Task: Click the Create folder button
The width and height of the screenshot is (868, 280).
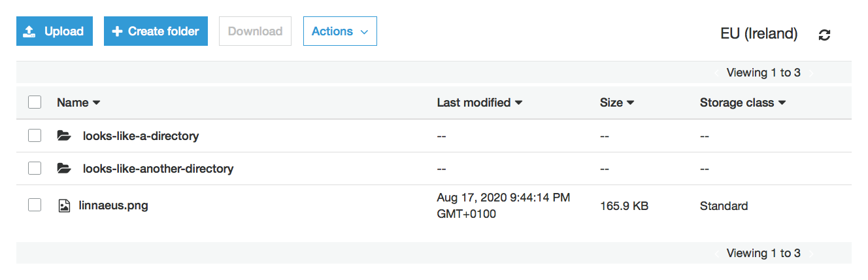Action: 156,31
